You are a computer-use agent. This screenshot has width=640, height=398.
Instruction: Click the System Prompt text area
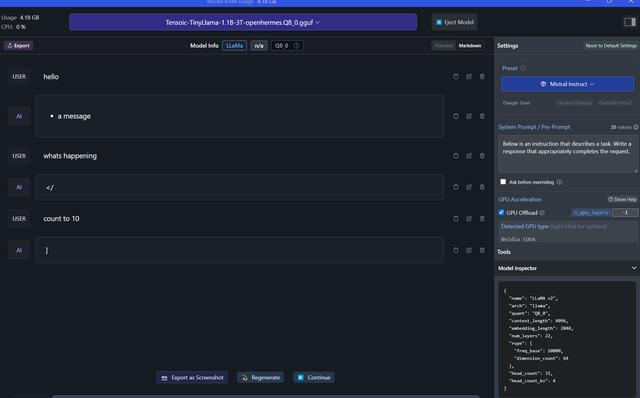coord(568,154)
